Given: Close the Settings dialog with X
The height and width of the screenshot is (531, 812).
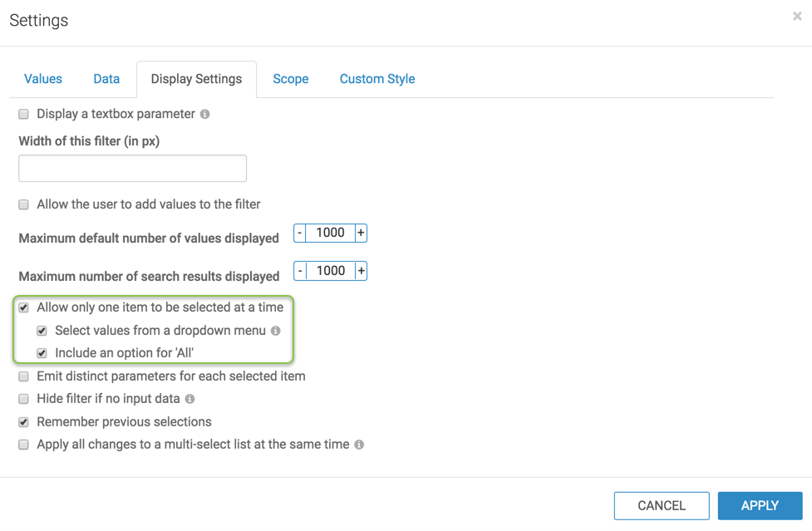Looking at the screenshot, I should (x=797, y=17).
